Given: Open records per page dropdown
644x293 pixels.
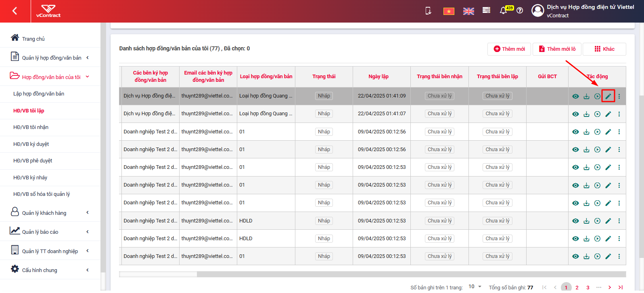Looking at the screenshot, I should (x=475, y=287).
